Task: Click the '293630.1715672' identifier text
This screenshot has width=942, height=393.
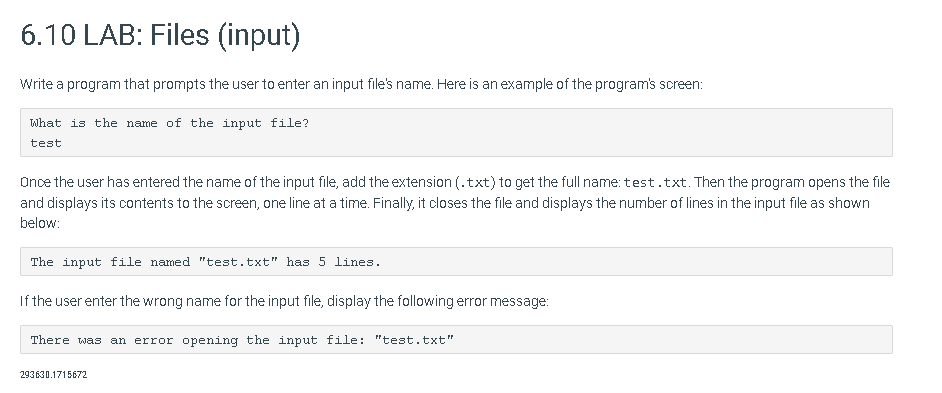Action: [53, 374]
